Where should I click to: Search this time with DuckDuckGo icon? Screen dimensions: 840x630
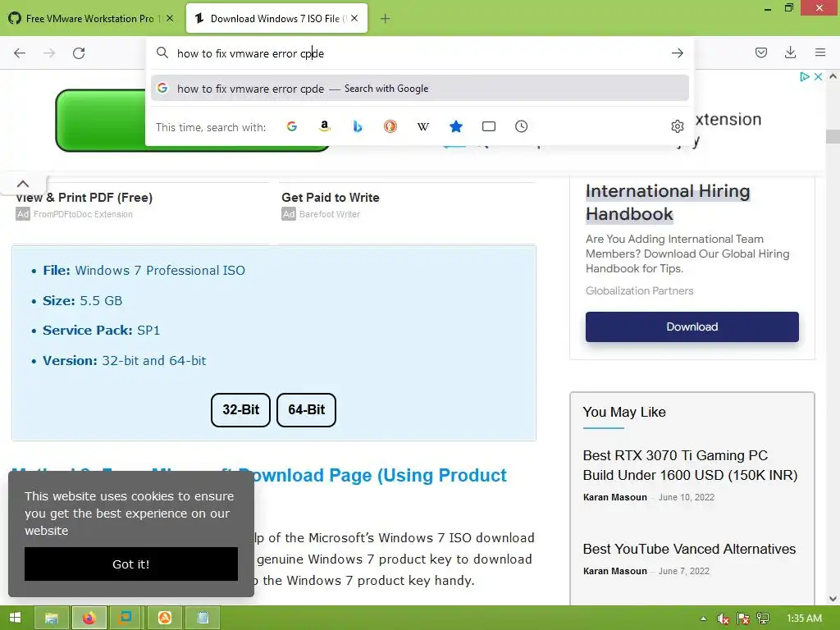[x=390, y=126]
